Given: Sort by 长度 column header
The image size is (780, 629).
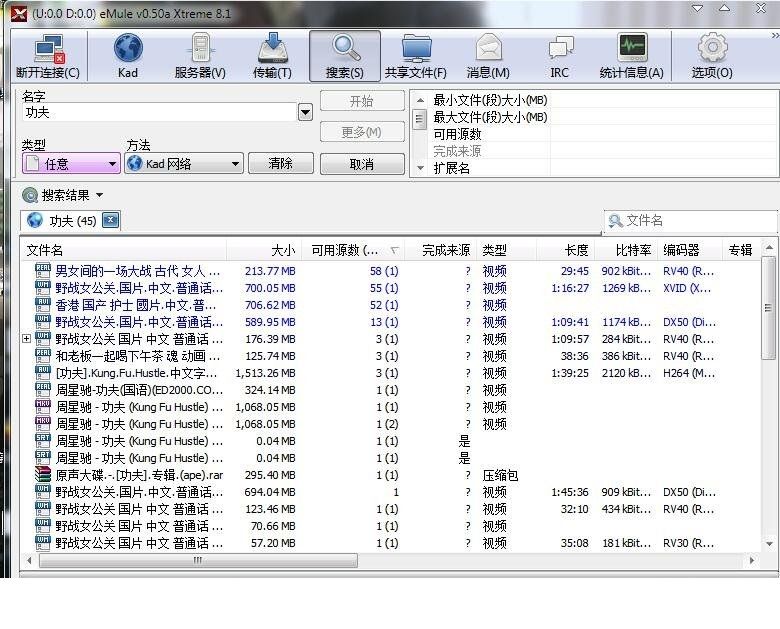Looking at the screenshot, I should tap(566, 250).
